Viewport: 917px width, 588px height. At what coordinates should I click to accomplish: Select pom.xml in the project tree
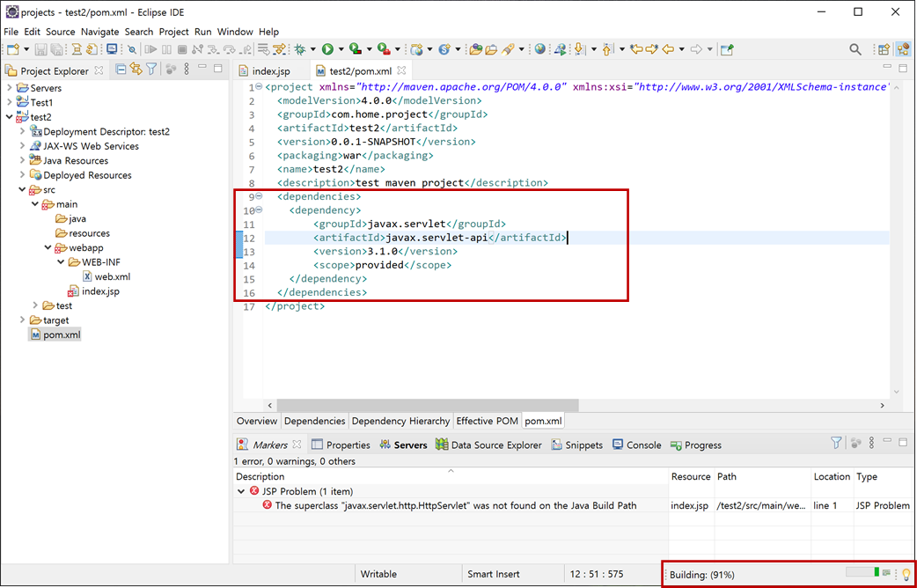55,334
